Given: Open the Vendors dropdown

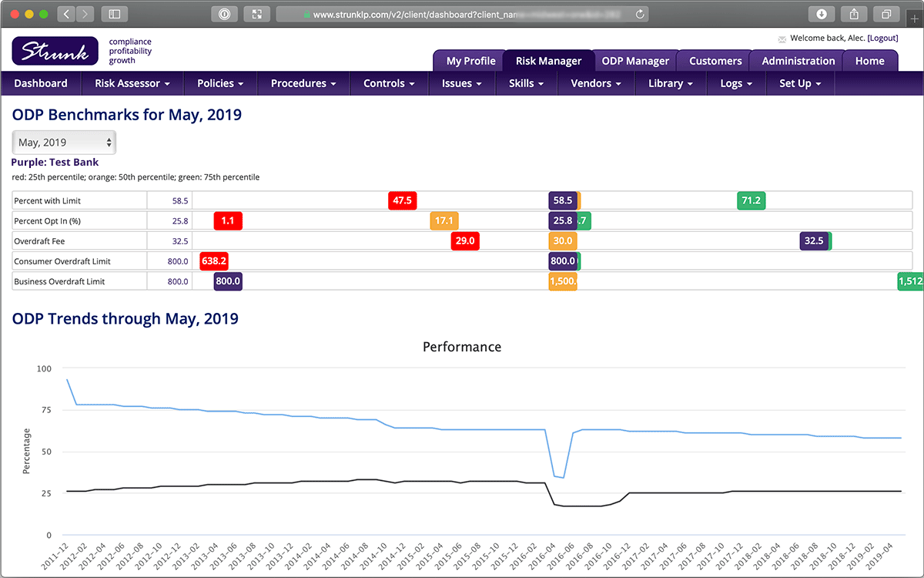Looking at the screenshot, I should pos(595,83).
